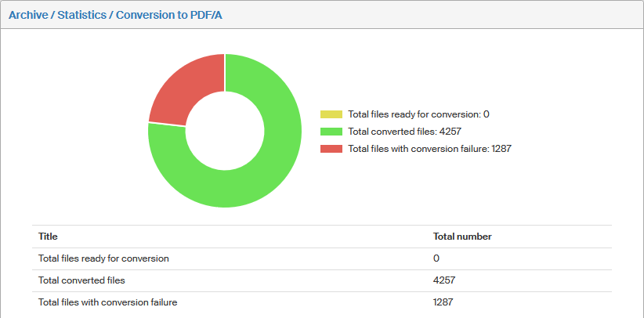Image resolution: width=644 pixels, height=318 pixels.
Task: Select the Conversion to PDF/A breadcrumb text
Action: pos(169,15)
